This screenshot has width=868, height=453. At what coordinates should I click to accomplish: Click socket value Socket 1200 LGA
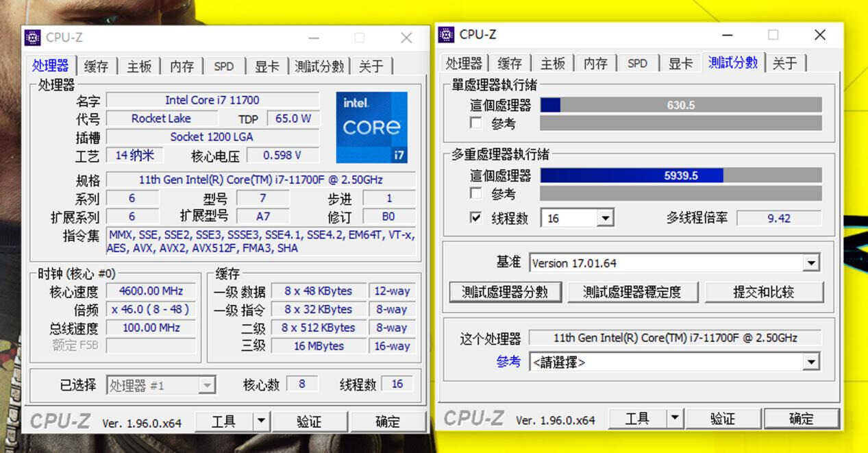(212, 136)
